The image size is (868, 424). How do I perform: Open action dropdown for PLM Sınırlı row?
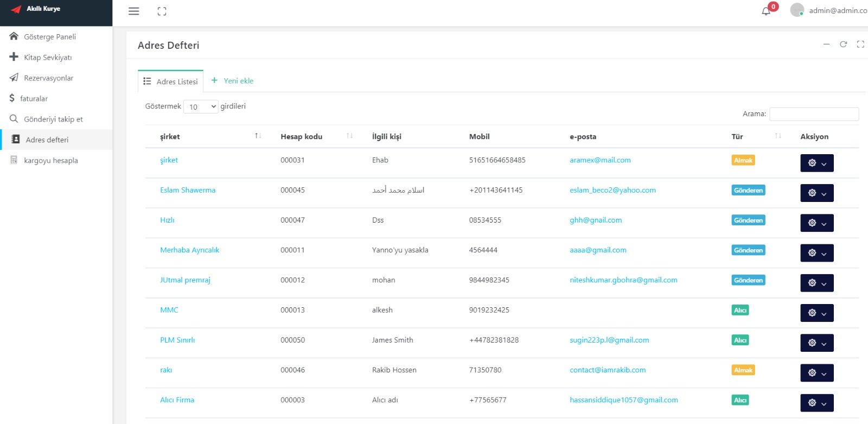pyautogui.click(x=817, y=343)
